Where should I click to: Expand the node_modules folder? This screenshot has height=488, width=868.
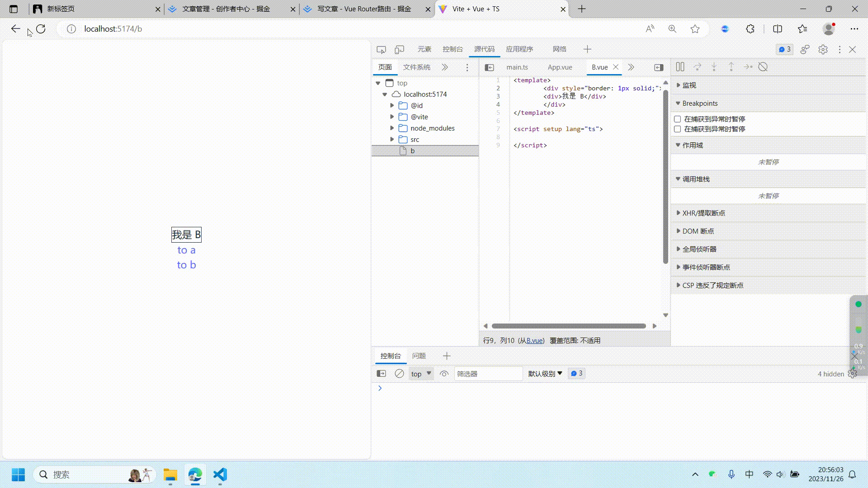pyautogui.click(x=392, y=128)
